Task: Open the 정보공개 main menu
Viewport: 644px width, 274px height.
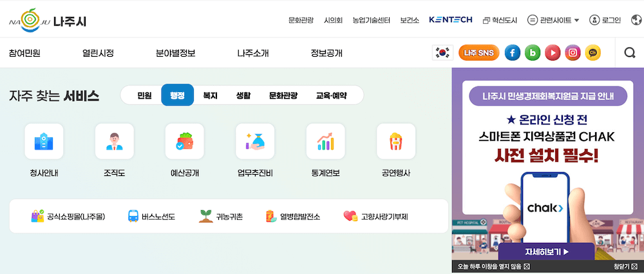Action: (x=327, y=53)
